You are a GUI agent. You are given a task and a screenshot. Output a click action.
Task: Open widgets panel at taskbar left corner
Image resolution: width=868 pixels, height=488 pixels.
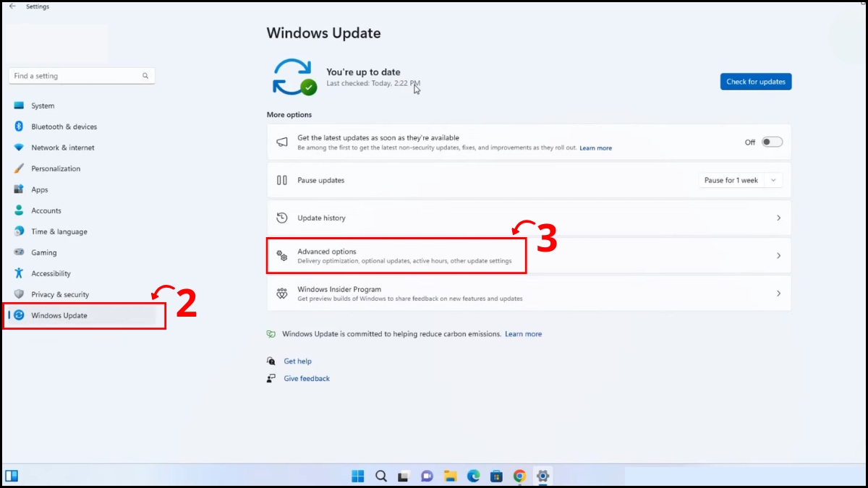coord(12,476)
